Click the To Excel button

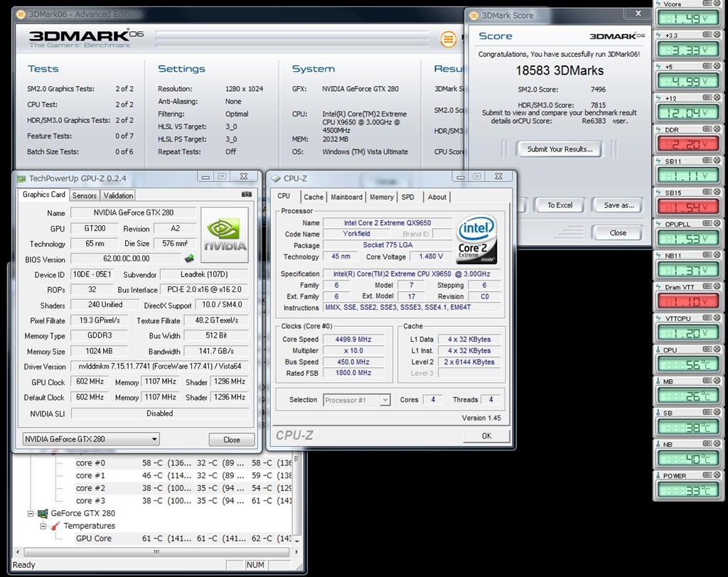[x=560, y=205]
